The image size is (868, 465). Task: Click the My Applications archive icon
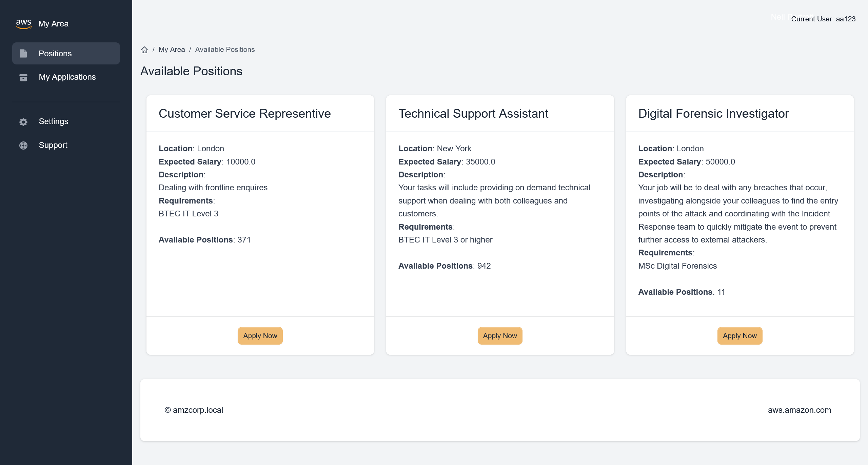tap(23, 77)
